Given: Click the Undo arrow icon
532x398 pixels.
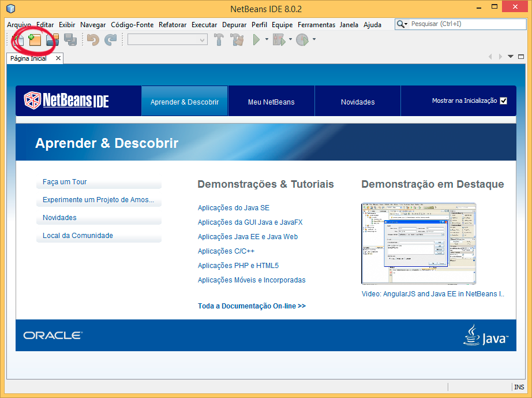Looking at the screenshot, I should [x=93, y=40].
